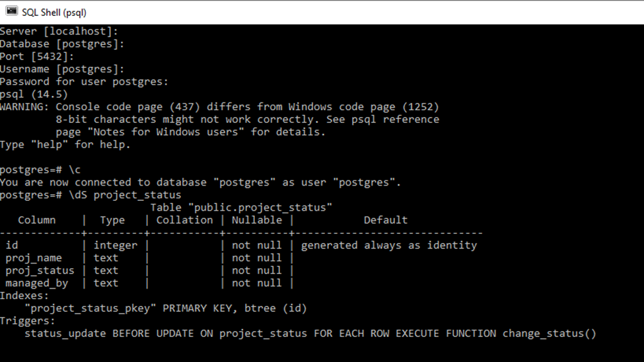Viewport: 644px width, 362px height.
Task: Click the "Column" table header
Action: click(37, 220)
